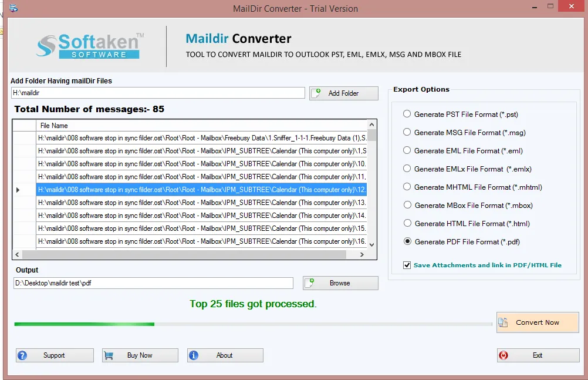Screen dimensions: 588x380
Task: Click the Output path field D:\Desktop\maildir test\pdf
Action: 153,283
